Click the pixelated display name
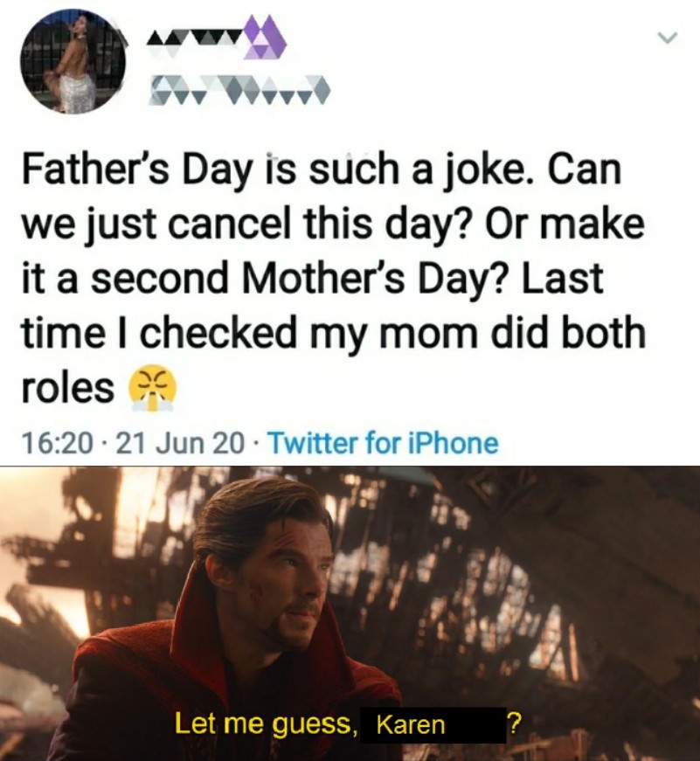The height and width of the screenshot is (761, 700). pos(216,38)
